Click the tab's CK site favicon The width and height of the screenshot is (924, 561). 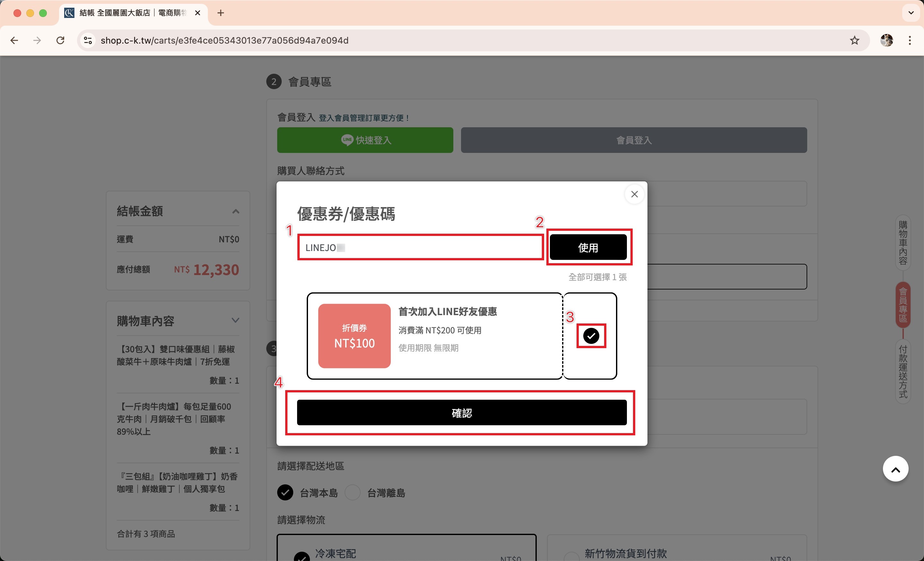pos(69,13)
